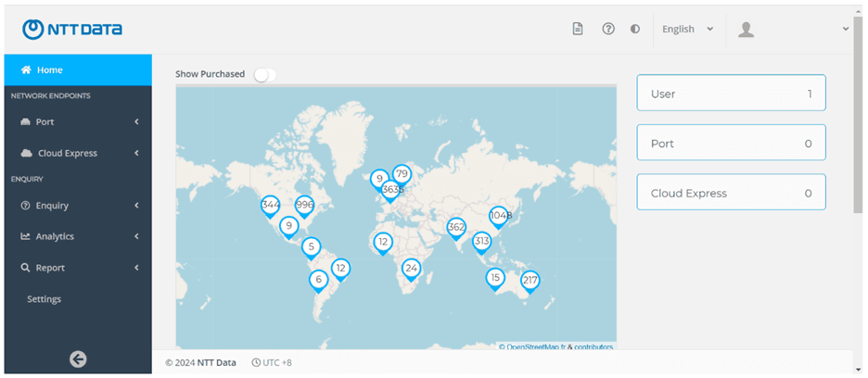
Task: Open the Cloud Express count card
Action: pyautogui.click(x=732, y=193)
